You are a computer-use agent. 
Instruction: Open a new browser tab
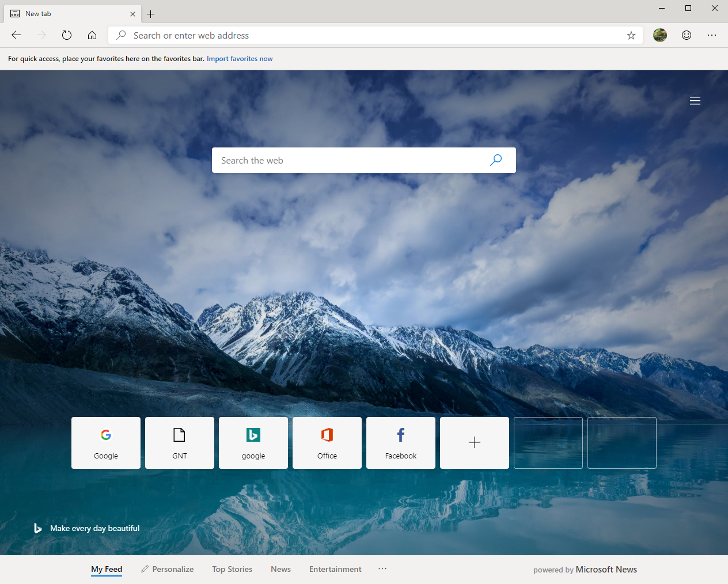pyautogui.click(x=150, y=13)
